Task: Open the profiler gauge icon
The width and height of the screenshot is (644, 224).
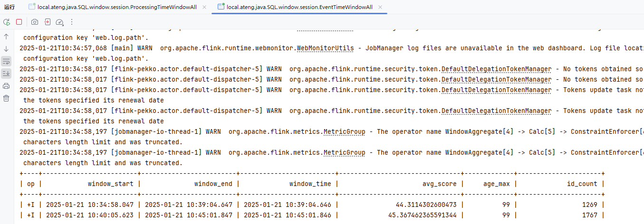Action: coord(59,22)
